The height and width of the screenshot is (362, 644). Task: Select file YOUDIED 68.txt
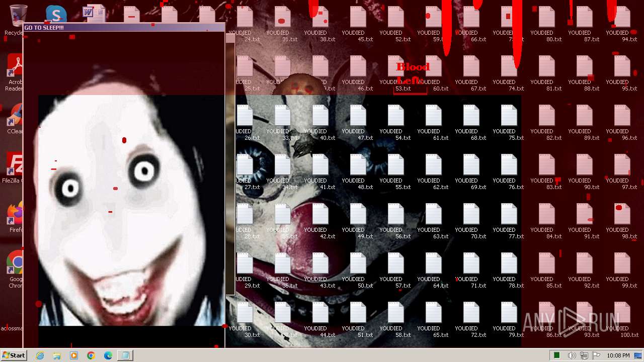click(x=471, y=123)
